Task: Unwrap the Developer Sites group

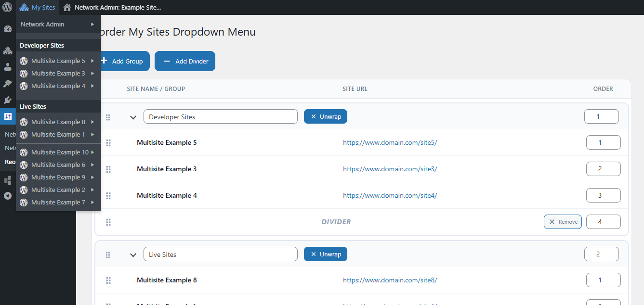Action: pos(325,117)
